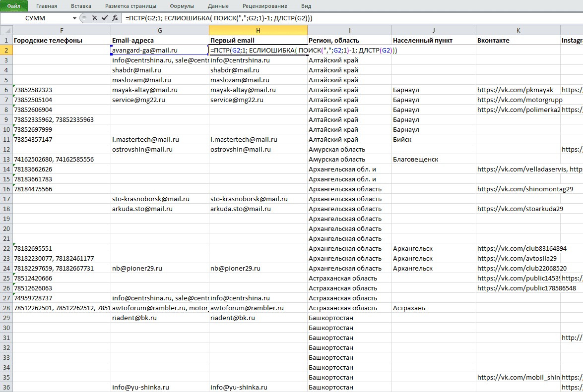Select "Амурская область" in row 12
The width and height of the screenshot is (583, 392).
pyautogui.click(x=349, y=149)
